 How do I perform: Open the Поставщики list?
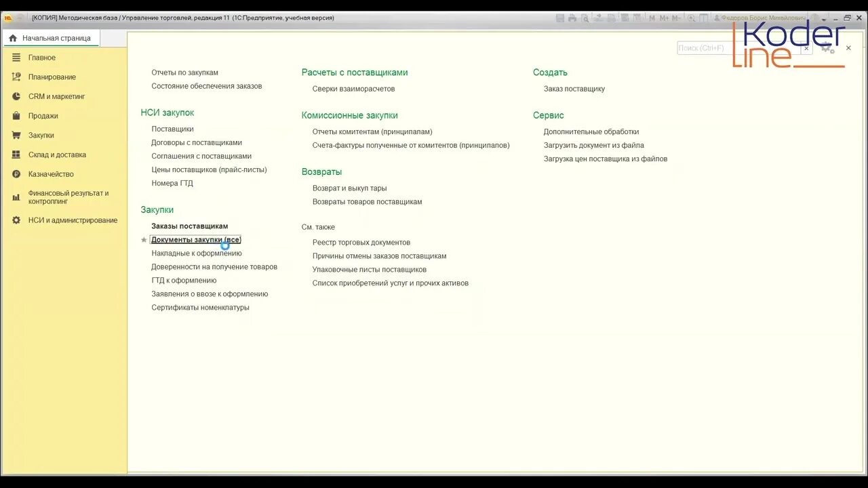click(x=172, y=129)
